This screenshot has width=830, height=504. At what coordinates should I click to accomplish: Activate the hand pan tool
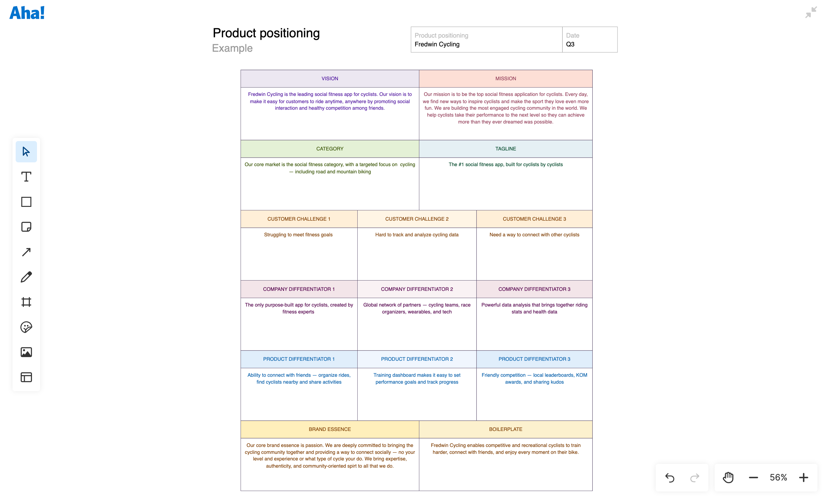(x=728, y=477)
